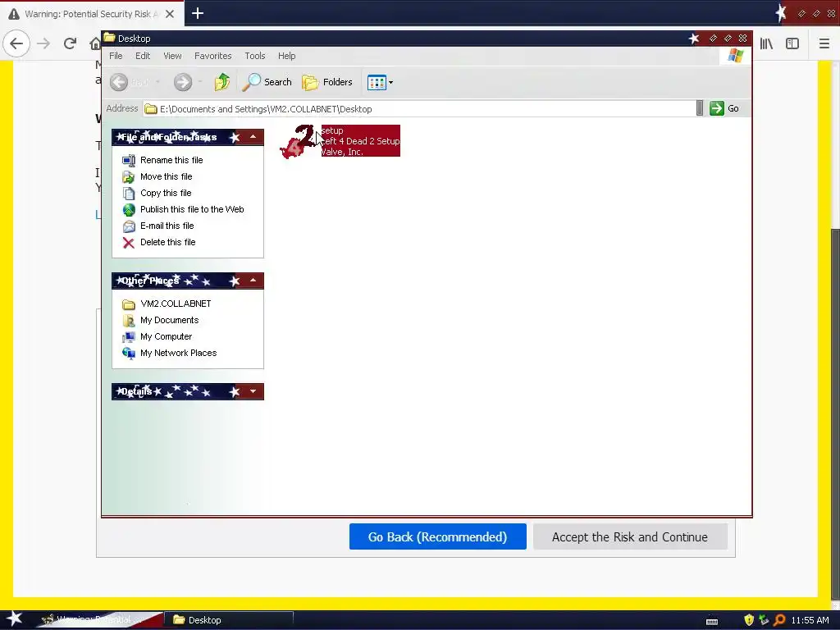Open the Help menu
Image resolution: width=840 pixels, height=630 pixels.
(x=286, y=56)
